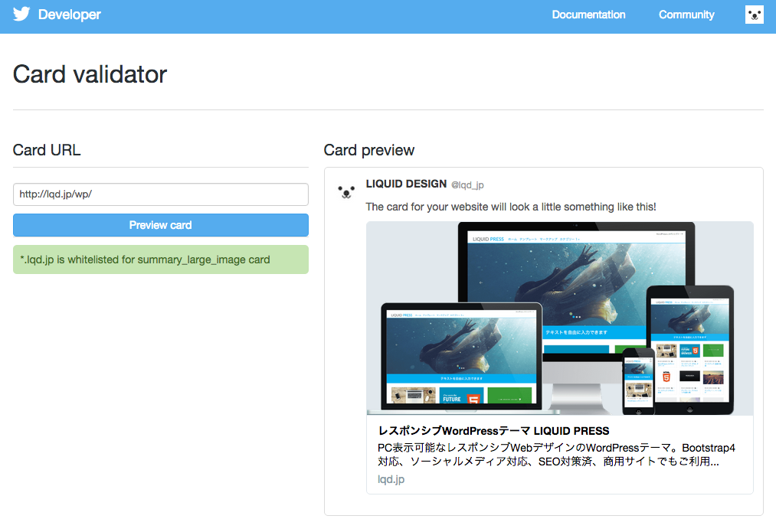
Task: Click the Twitter bird logo
Action: click(x=21, y=14)
